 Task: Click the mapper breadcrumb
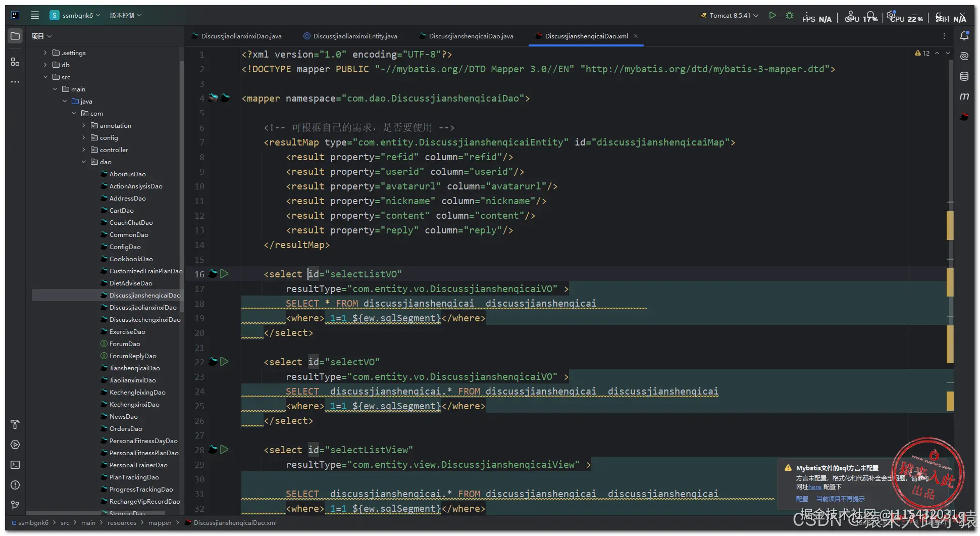pyautogui.click(x=160, y=522)
